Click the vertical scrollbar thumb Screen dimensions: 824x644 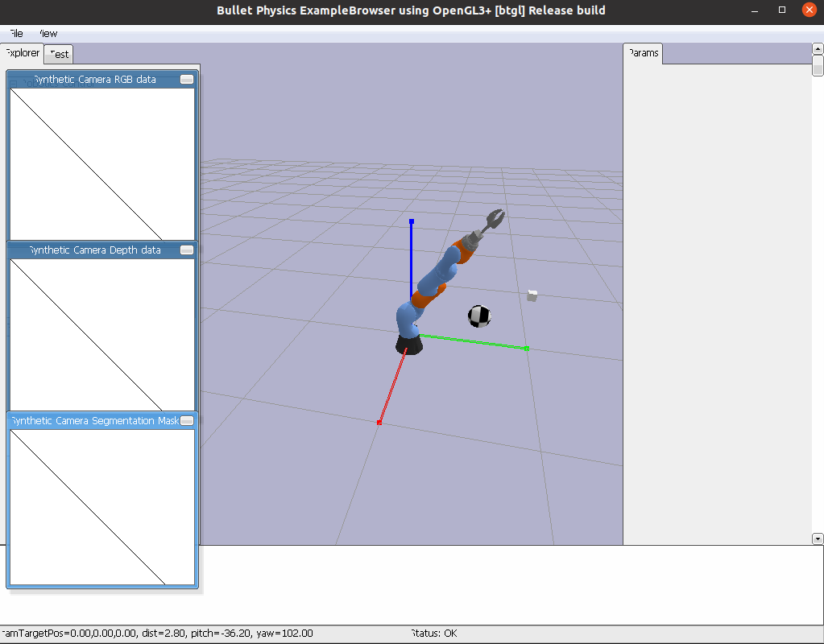(818, 66)
